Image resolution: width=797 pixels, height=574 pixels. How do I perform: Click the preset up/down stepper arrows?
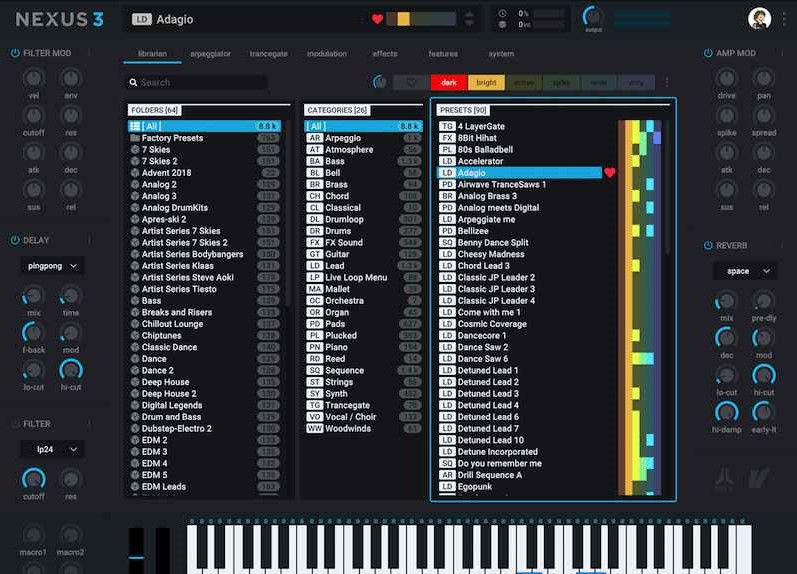click(x=470, y=19)
